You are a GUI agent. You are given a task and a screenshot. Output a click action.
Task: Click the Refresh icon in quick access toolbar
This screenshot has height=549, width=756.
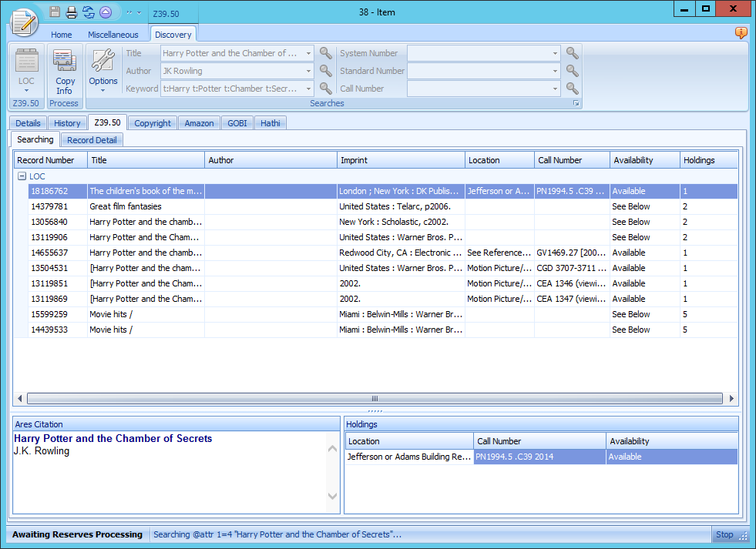point(88,12)
